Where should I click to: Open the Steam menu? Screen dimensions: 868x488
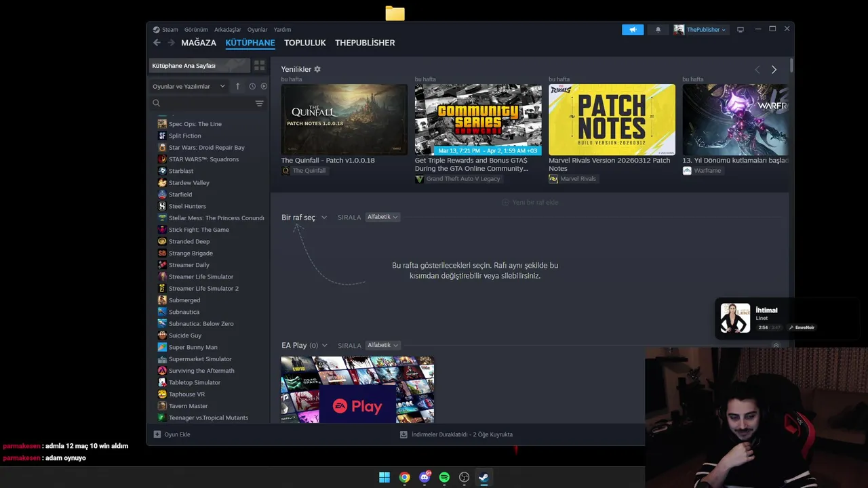point(170,30)
